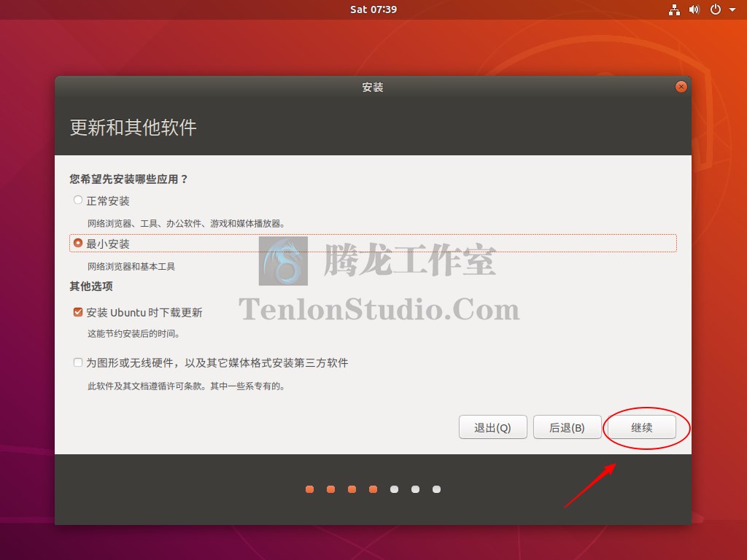Click the power icon in top bar

tap(715, 9)
